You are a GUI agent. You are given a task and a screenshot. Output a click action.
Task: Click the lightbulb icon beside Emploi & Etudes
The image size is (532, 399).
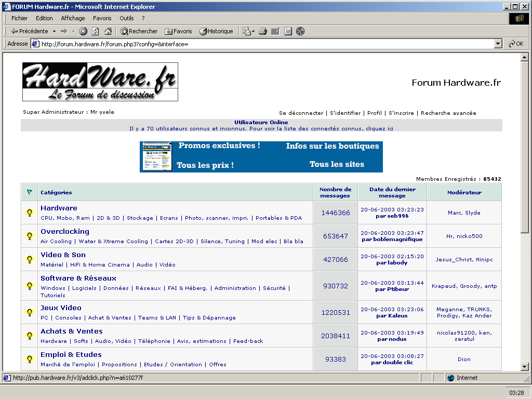(x=30, y=360)
